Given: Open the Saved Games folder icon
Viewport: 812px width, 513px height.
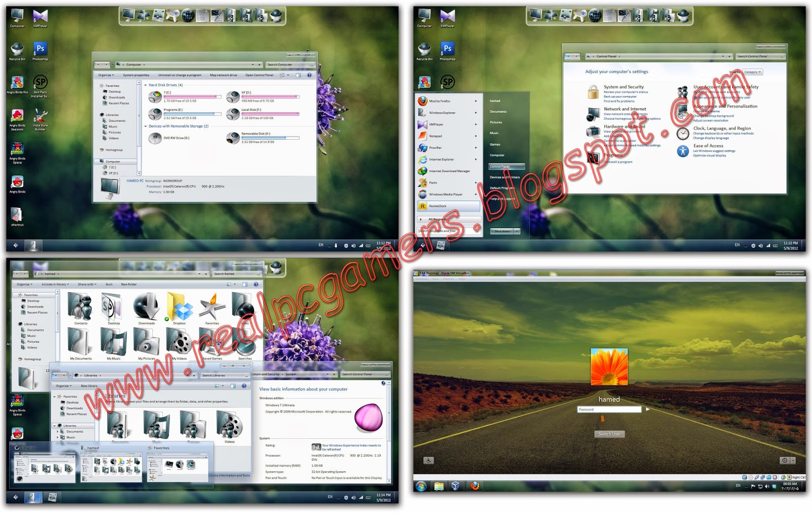Looking at the screenshot, I should click(x=212, y=344).
